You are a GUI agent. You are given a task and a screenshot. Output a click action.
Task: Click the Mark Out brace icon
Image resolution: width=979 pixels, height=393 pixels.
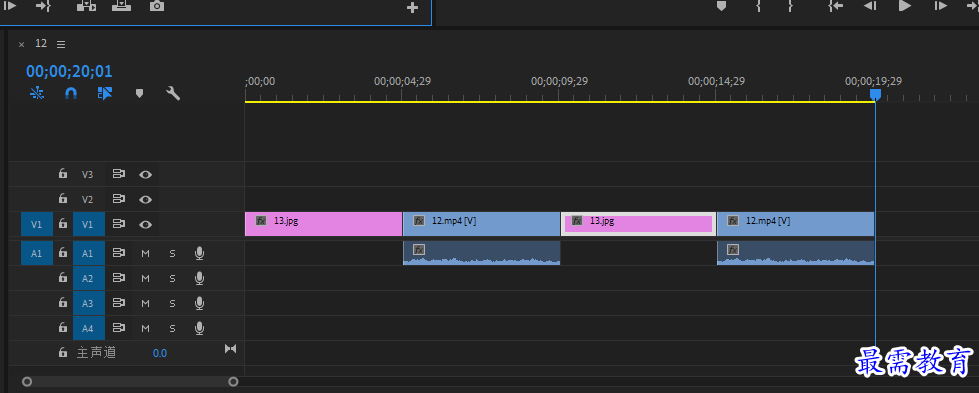(790, 6)
